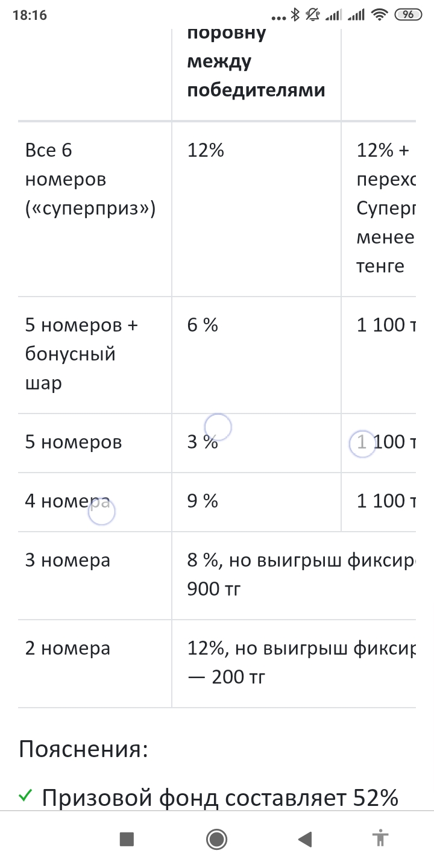Open the accessibility shortcut figure icon
434x868 pixels.
[380, 838]
